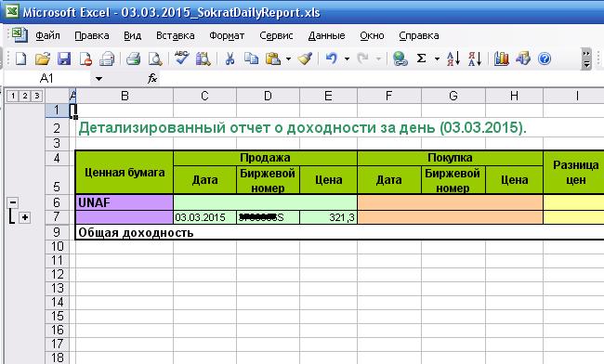Open a file with the Open folder icon
This screenshot has width=604, height=364.
(43, 58)
